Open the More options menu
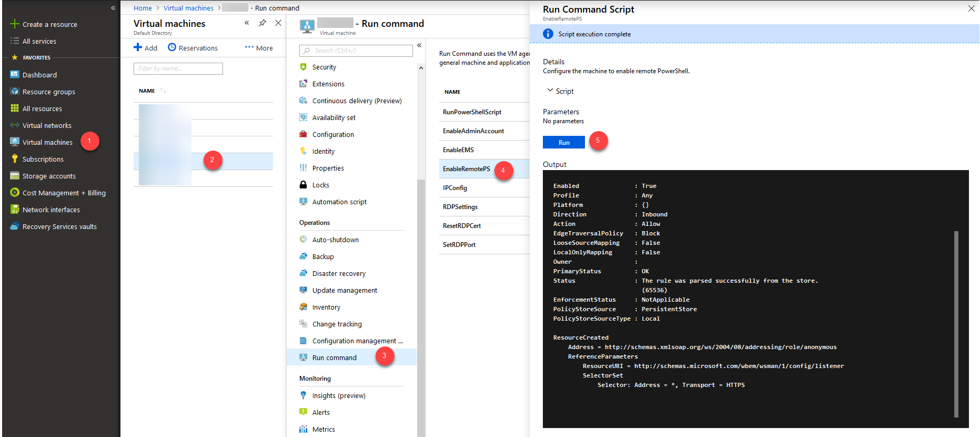The height and width of the screenshot is (437, 980). tap(259, 48)
